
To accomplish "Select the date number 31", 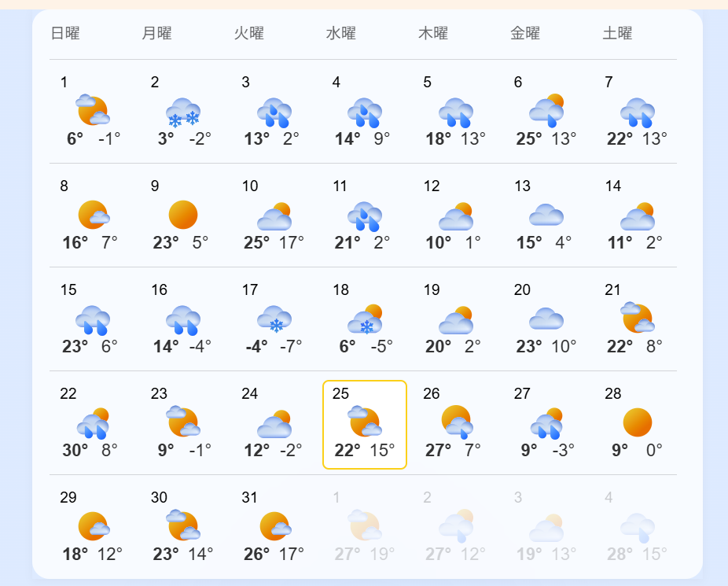I will (250, 497).
